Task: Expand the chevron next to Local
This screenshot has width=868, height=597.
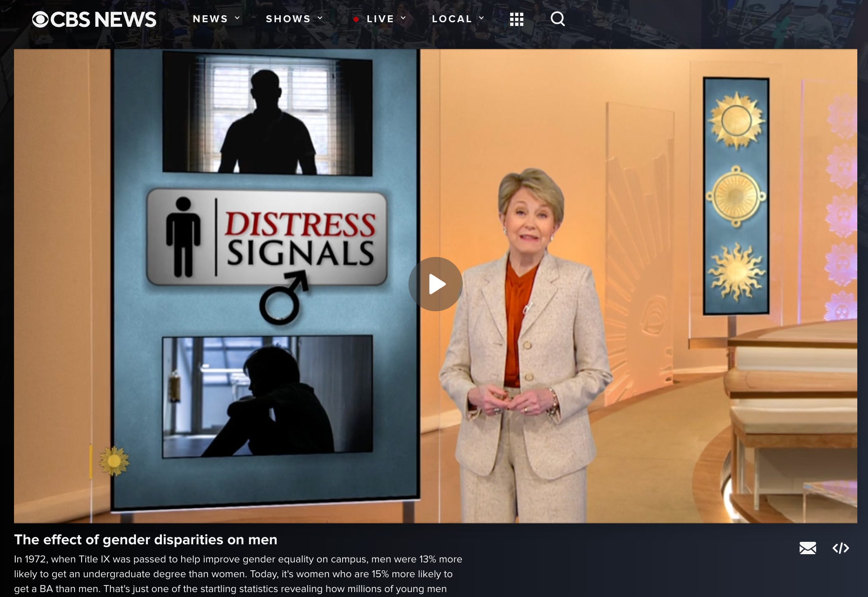Action: [x=481, y=18]
